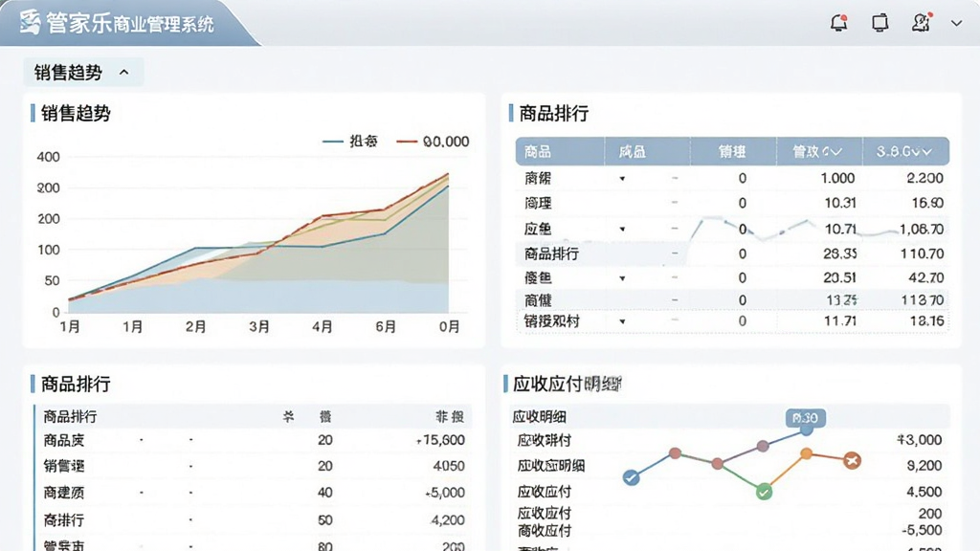Image resolution: width=980 pixels, height=551 pixels.
Task: Open the user profile icon in the header
Action: click(921, 23)
